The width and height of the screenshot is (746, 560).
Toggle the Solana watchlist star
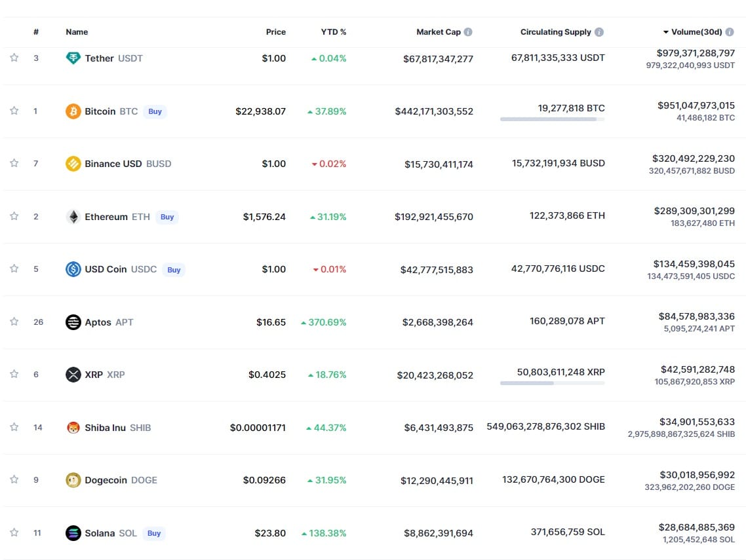pos(14,533)
